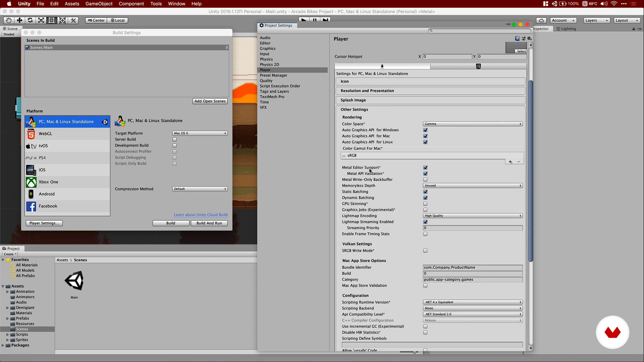This screenshot has height=362, width=644.
Task: Enable Mac App Store Validation checkbox
Action: [x=425, y=286]
